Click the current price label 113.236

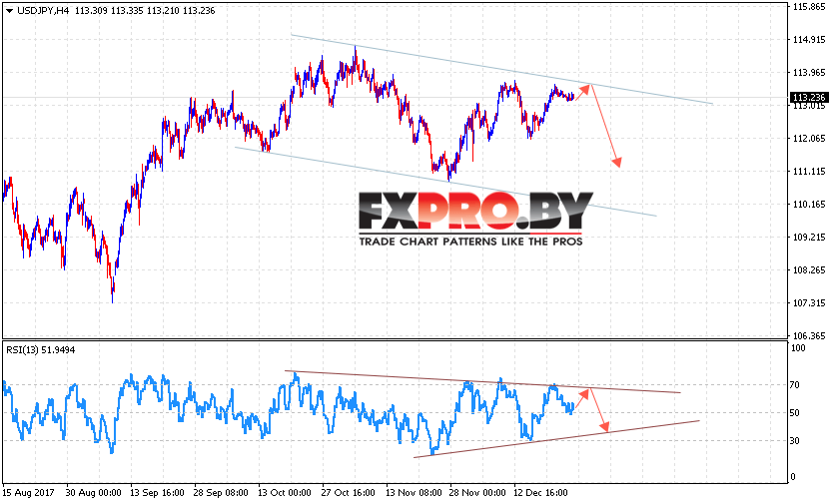[x=808, y=98]
